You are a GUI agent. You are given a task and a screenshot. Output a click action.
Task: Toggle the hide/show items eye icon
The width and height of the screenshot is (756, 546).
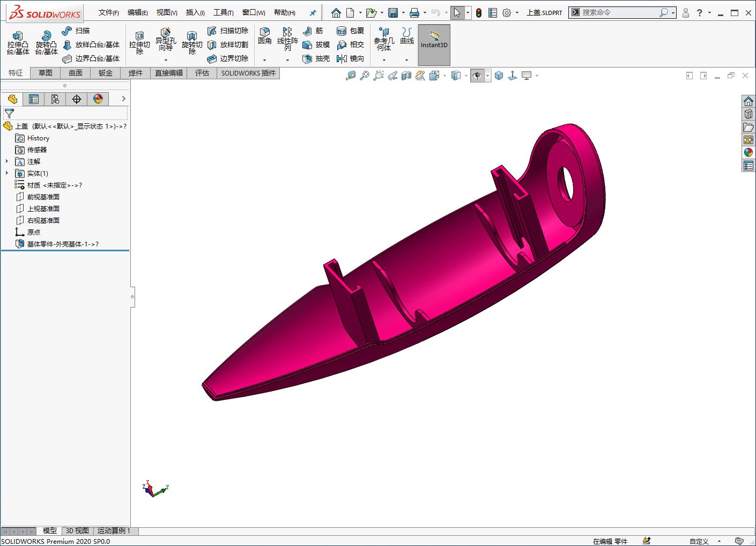(x=477, y=76)
